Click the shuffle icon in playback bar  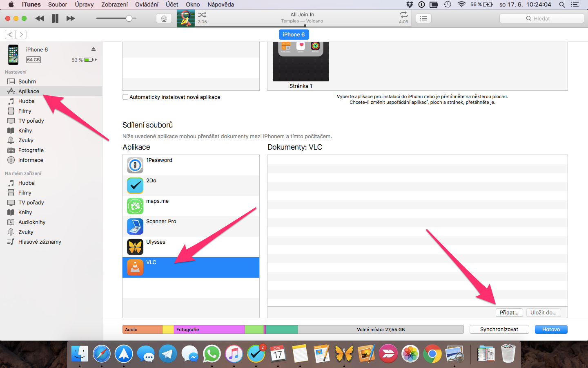click(202, 15)
